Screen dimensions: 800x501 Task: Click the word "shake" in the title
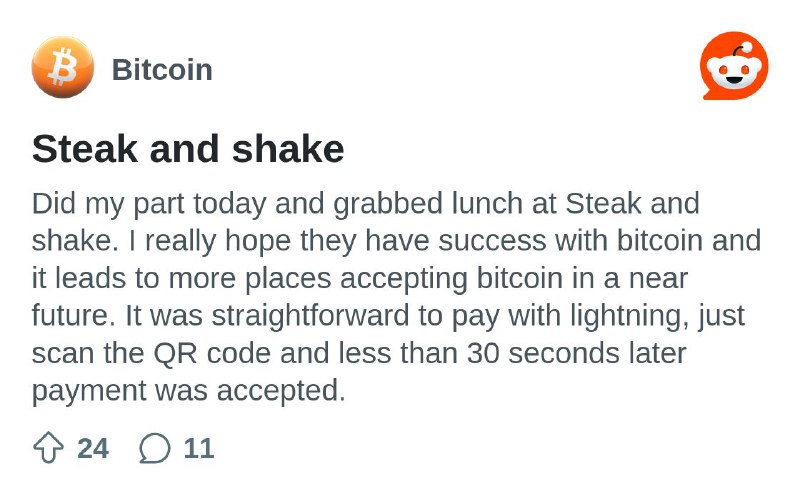pyautogui.click(x=288, y=149)
